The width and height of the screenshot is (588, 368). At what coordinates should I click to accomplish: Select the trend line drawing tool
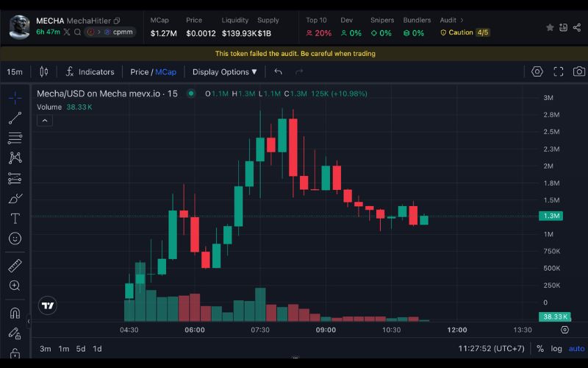click(15, 118)
